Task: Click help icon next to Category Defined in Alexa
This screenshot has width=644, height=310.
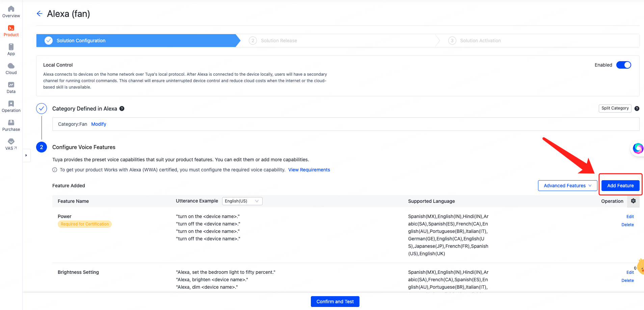Action: (122, 109)
